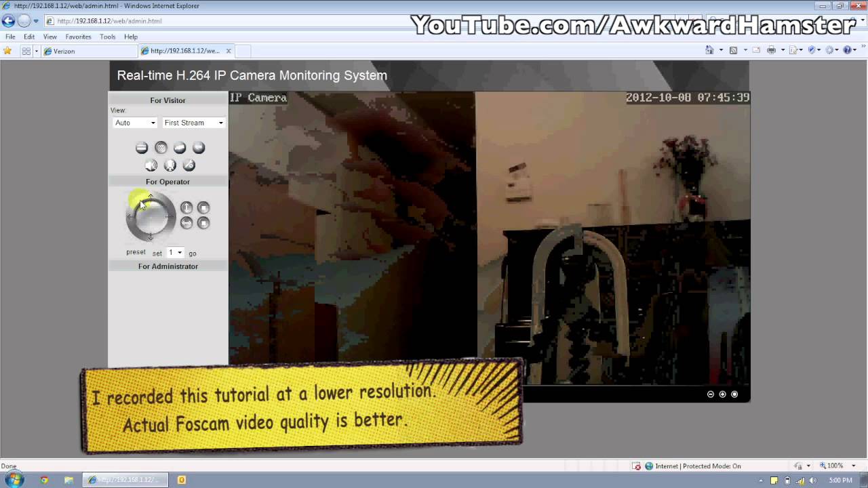Click the center of the PTZ control wheel
The image size is (868, 488).
pyautogui.click(x=151, y=217)
